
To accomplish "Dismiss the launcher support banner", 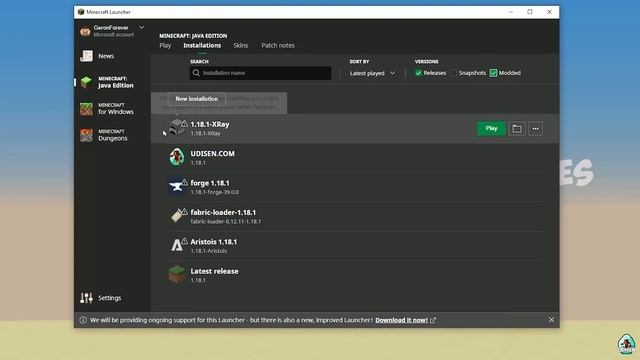I will point(551,320).
